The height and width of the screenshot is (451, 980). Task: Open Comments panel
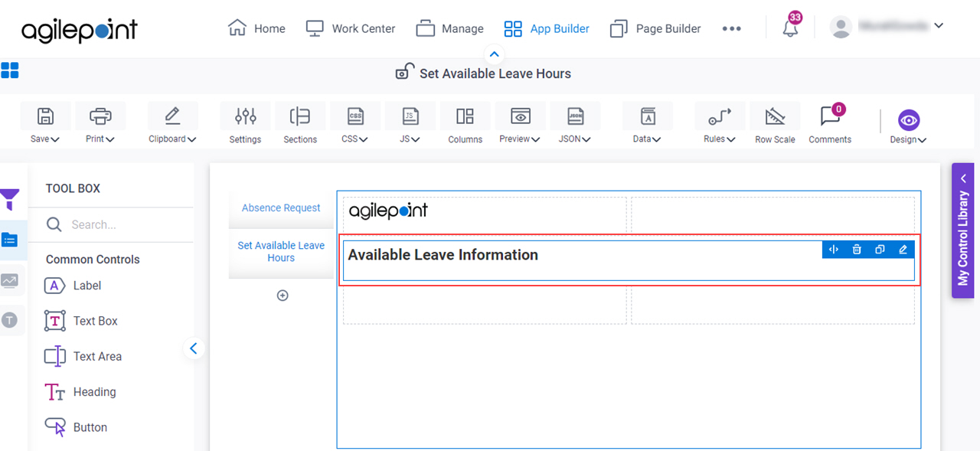(x=830, y=123)
